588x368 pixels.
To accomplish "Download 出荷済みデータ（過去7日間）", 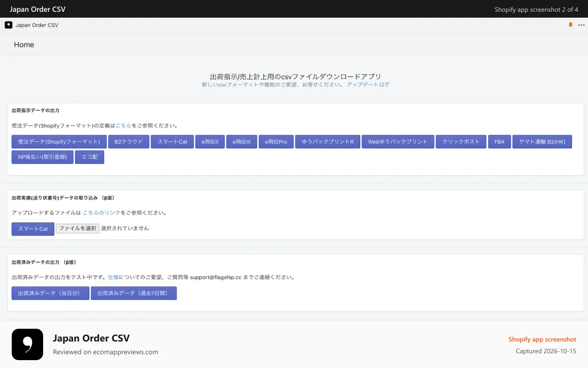I will (x=134, y=293).
